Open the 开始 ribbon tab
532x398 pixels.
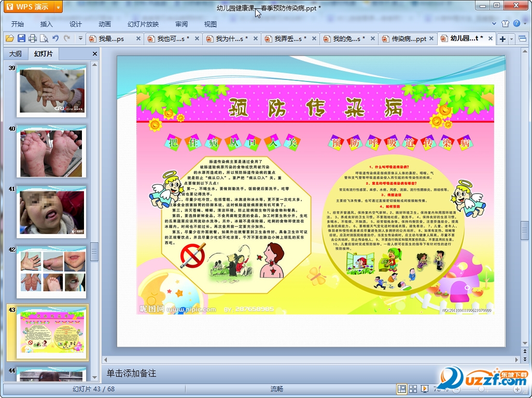coord(18,24)
